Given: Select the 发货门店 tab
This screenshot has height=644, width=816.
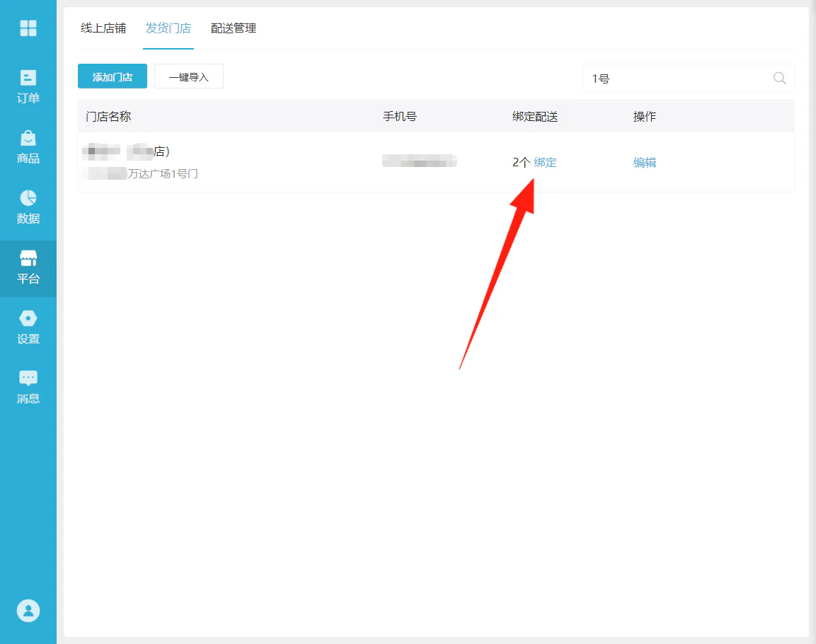Looking at the screenshot, I should 168,28.
